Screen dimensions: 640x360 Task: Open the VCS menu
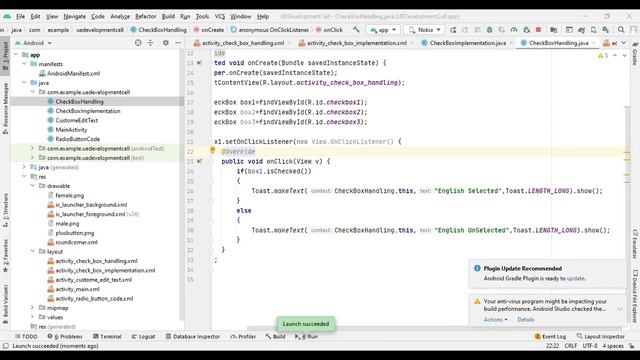click(220, 16)
